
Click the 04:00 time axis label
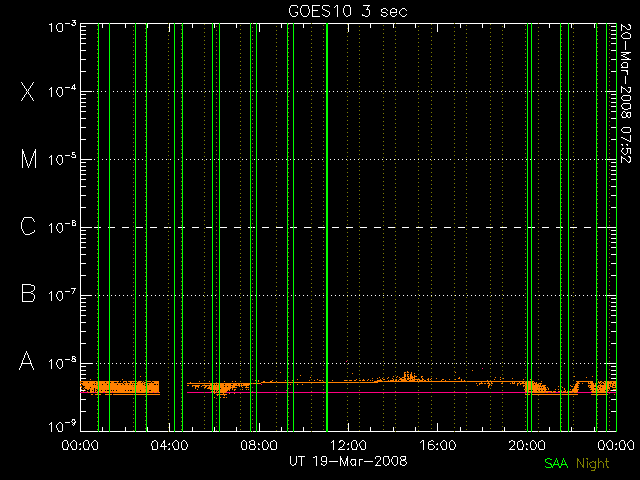point(169,445)
